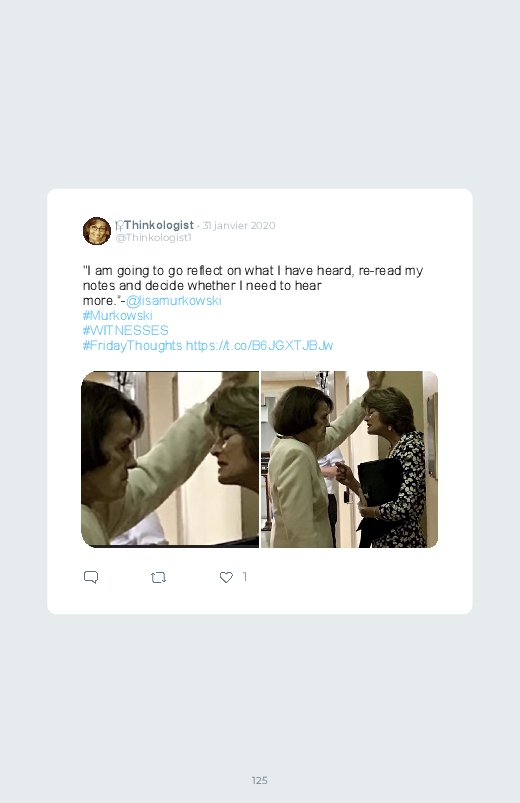Open the right hallway photo
This screenshot has height=803, width=520.
coord(349,459)
